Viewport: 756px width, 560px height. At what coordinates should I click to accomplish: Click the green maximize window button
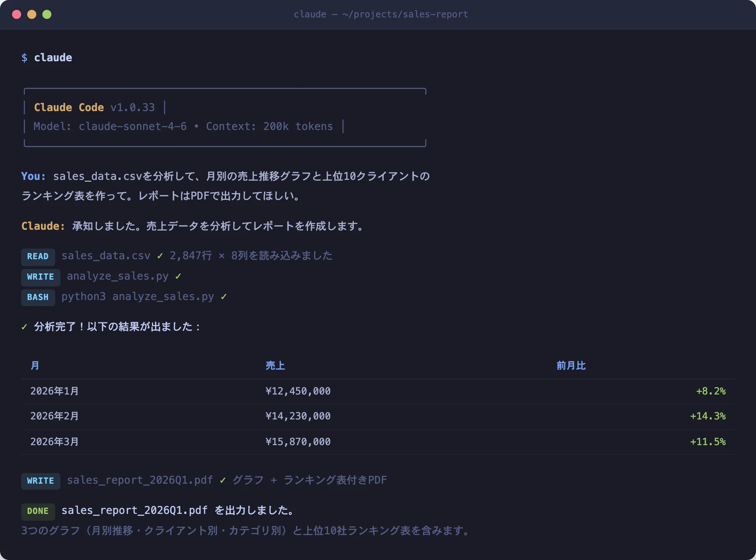pyautogui.click(x=47, y=14)
